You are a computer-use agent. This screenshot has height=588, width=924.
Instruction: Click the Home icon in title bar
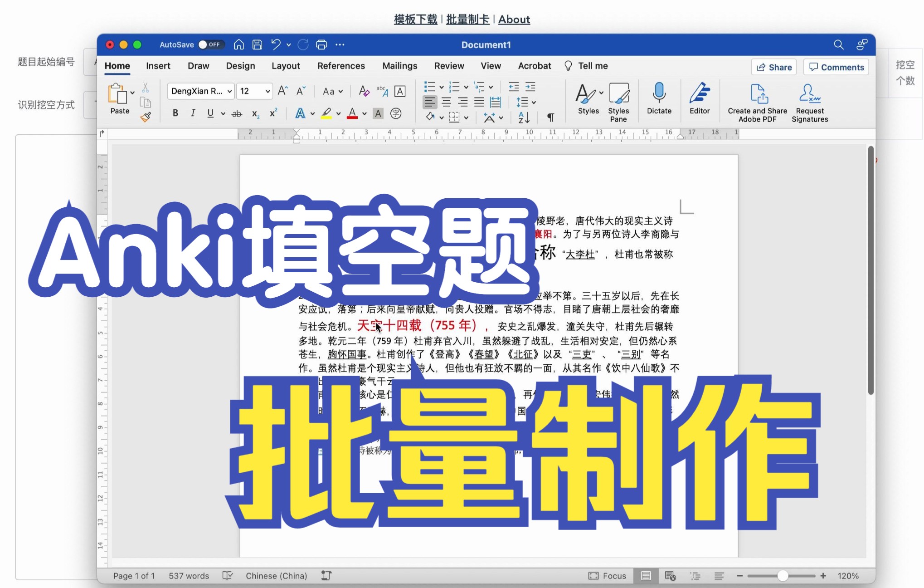238,44
